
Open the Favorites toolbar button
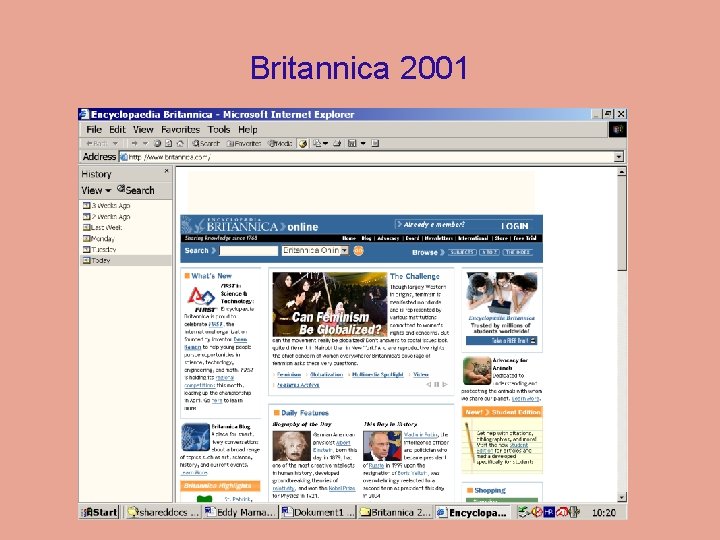pos(244,143)
